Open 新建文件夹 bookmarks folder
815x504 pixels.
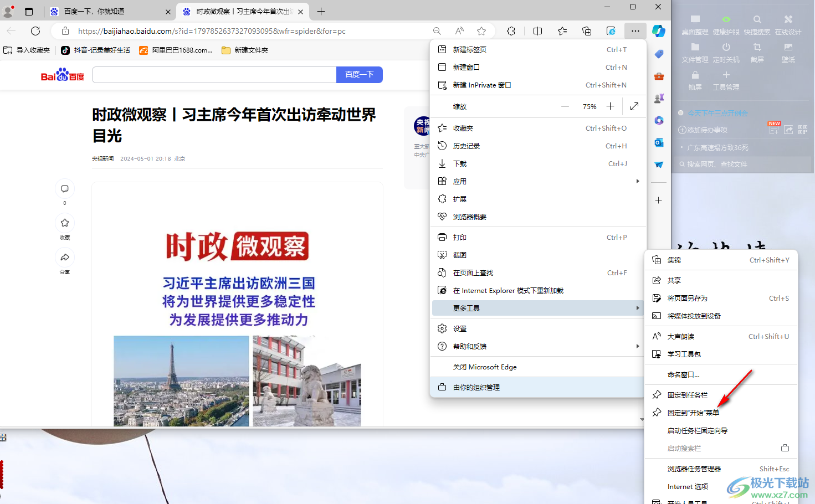tap(245, 50)
